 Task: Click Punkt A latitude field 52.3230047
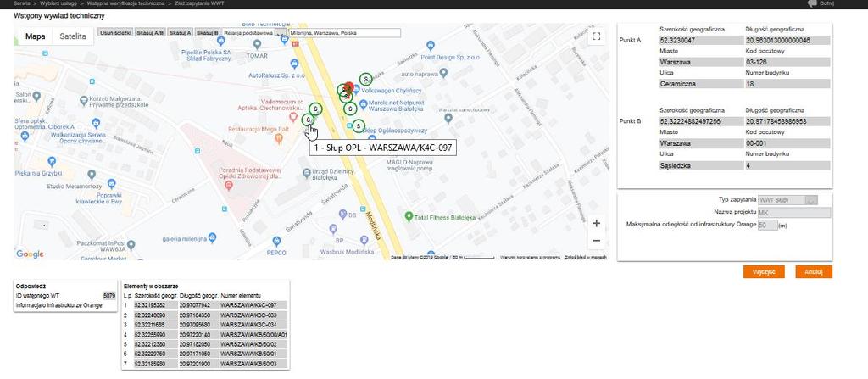(699, 41)
